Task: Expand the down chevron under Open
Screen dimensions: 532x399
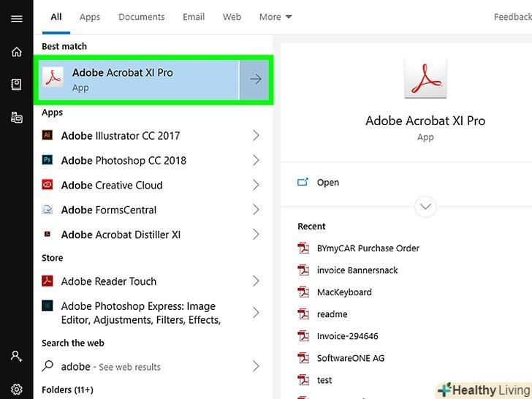Action: (425, 206)
